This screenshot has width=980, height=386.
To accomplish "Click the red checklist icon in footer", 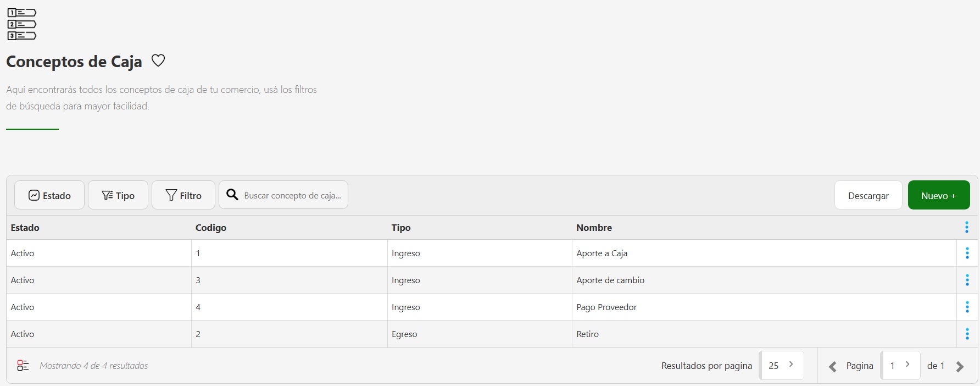I will [23, 366].
